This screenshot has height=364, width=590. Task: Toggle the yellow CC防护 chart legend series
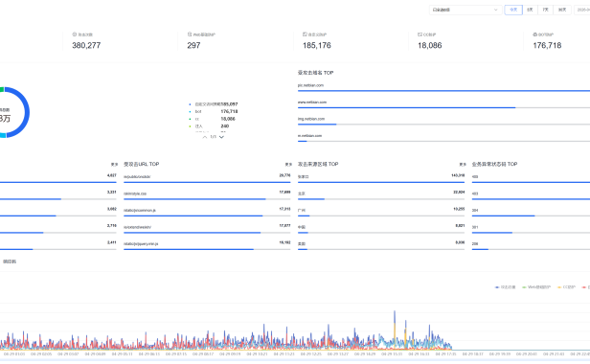(x=567, y=287)
